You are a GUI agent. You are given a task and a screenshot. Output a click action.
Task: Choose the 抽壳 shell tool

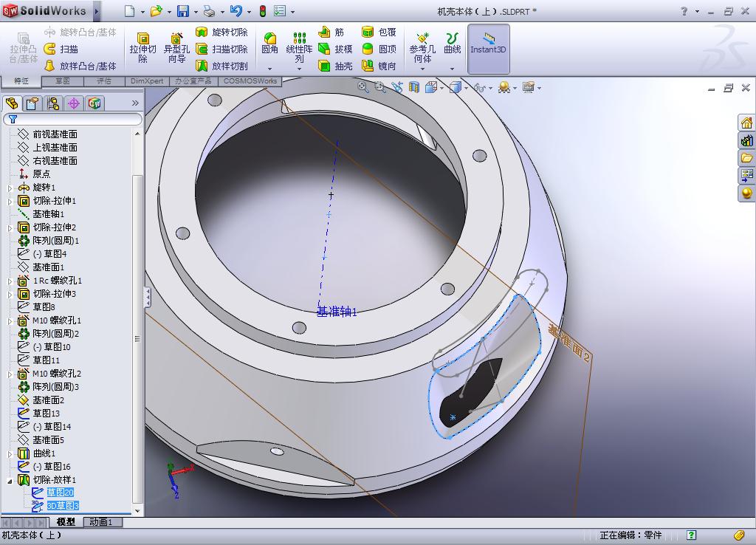(336, 66)
